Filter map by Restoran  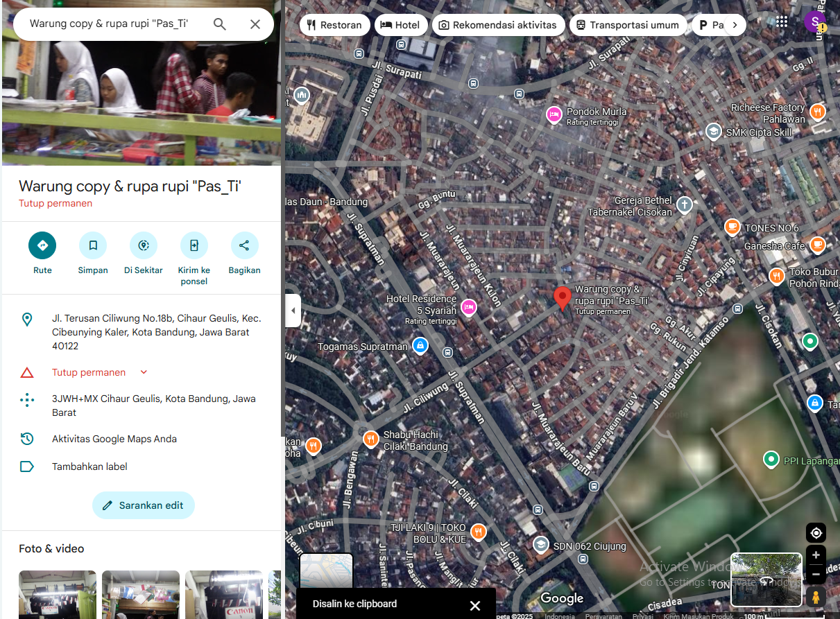[x=334, y=25]
